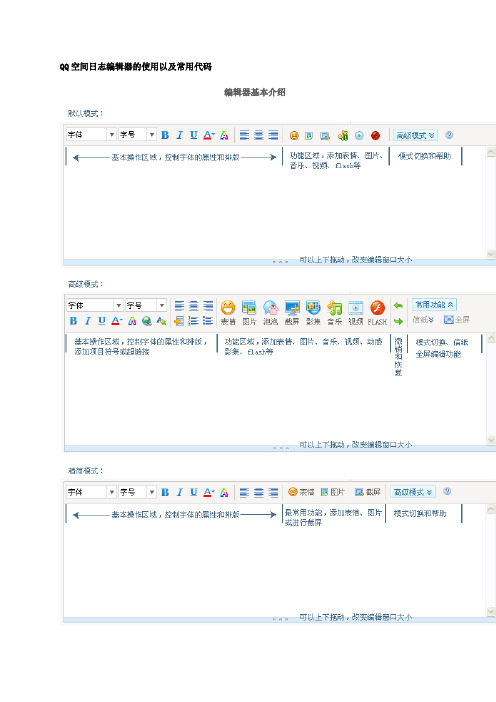The height and width of the screenshot is (702, 496).
Task: Click the green redo arrow icon
Action: (x=398, y=321)
